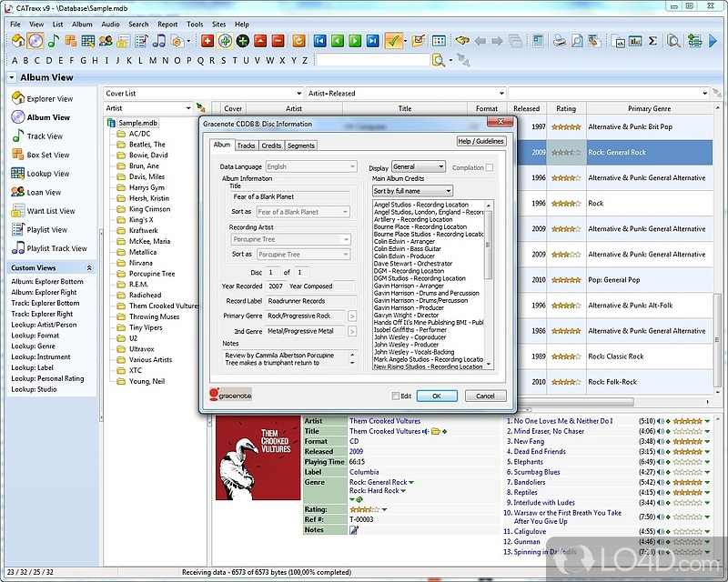Open the Display dropdown set to General
Viewport: 728px width, 582px height.
(x=418, y=167)
